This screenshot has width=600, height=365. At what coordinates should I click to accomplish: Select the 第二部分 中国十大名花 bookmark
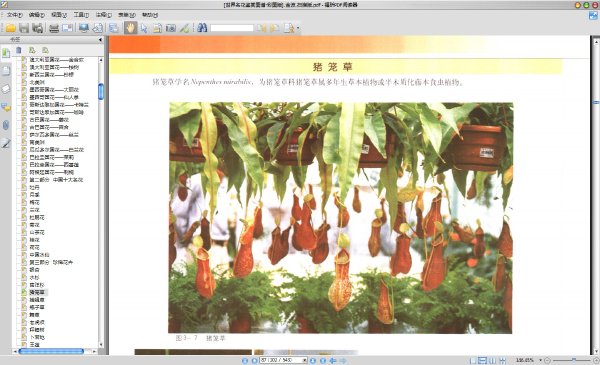click(x=56, y=180)
